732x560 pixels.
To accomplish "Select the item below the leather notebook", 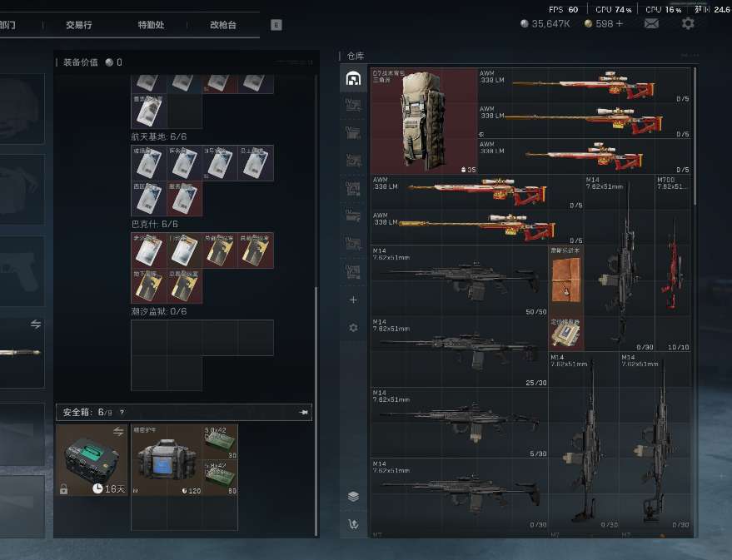I will pos(565,334).
